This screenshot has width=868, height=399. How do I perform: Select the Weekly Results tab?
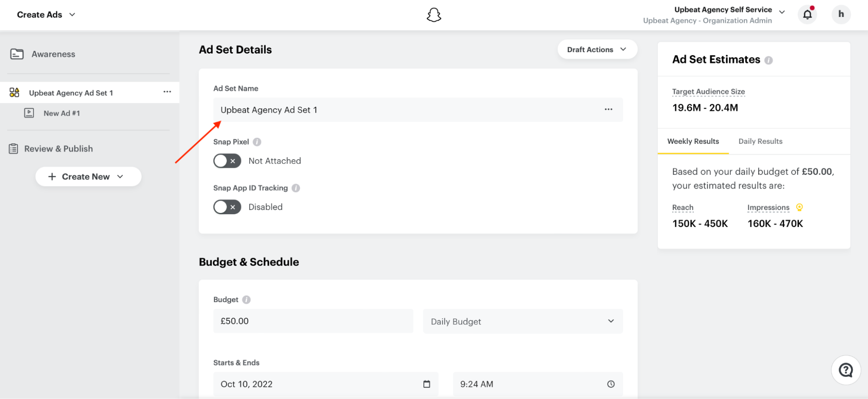click(693, 141)
